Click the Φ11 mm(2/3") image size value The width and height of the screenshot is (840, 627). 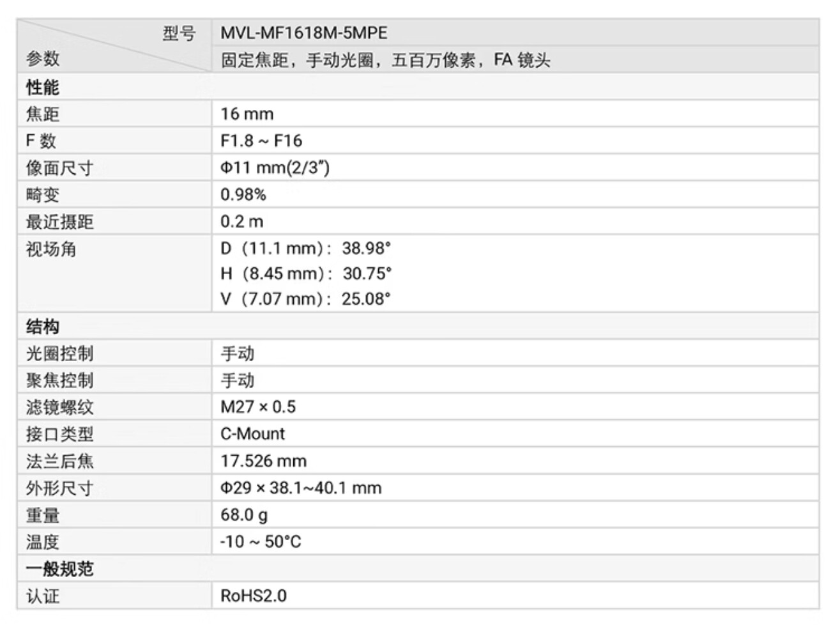(x=275, y=167)
